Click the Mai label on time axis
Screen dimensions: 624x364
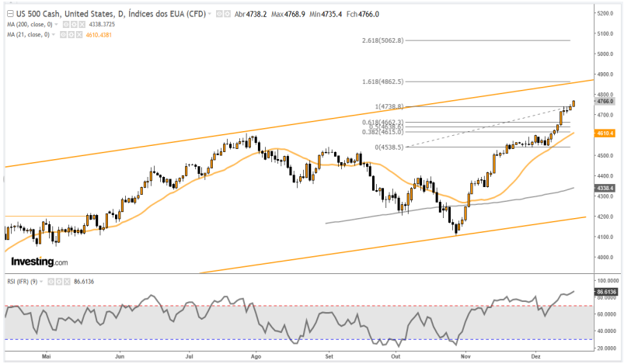(46, 356)
